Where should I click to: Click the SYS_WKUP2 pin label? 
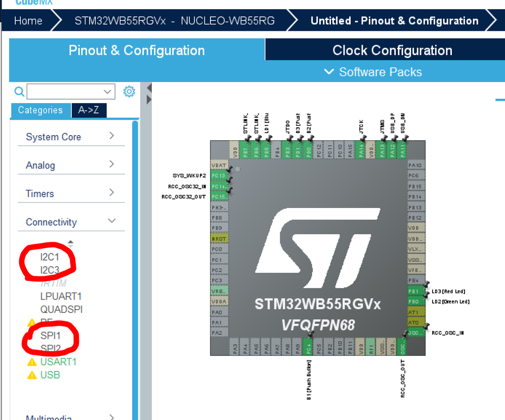189,176
